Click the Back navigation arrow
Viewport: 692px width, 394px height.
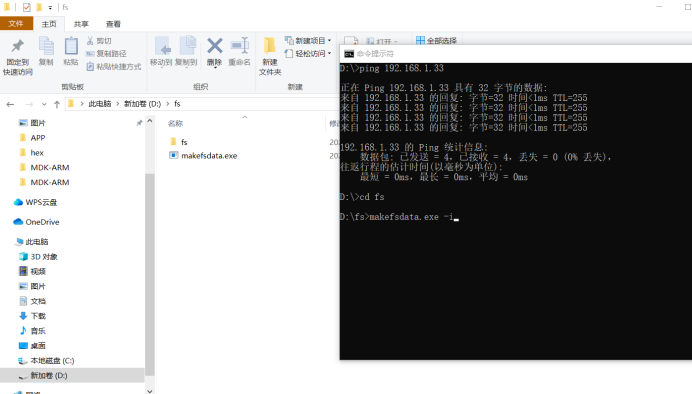pos(10,104)
